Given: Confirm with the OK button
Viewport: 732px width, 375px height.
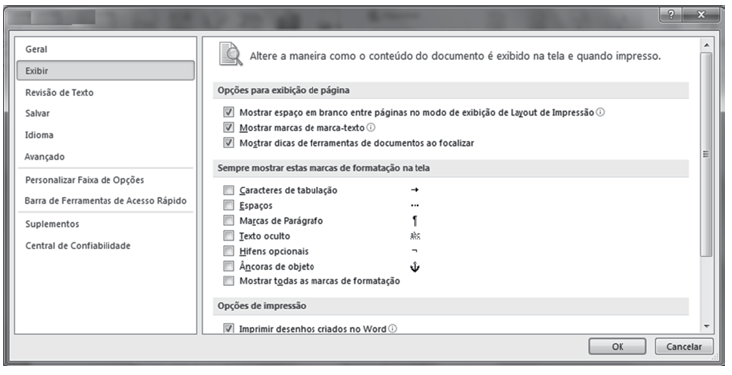Looking at the screenshot, I should [617, 347].
